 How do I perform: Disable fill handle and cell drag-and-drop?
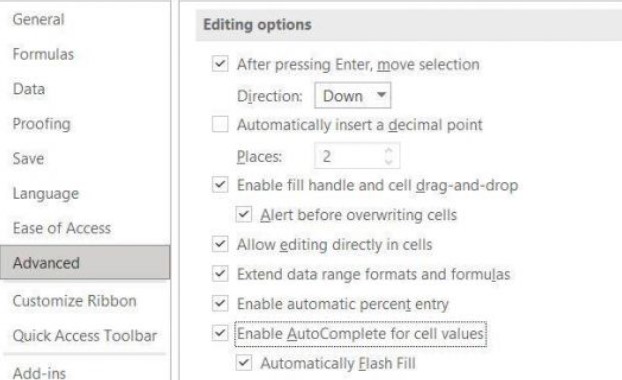220,185
